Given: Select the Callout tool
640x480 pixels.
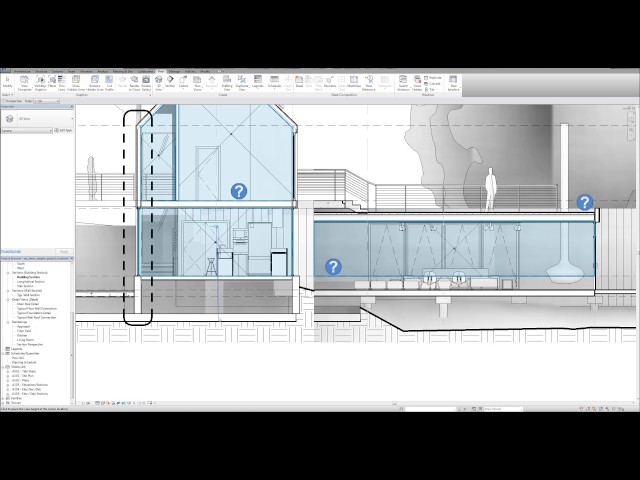Looking at the screenshot, I should click(183, 82).
